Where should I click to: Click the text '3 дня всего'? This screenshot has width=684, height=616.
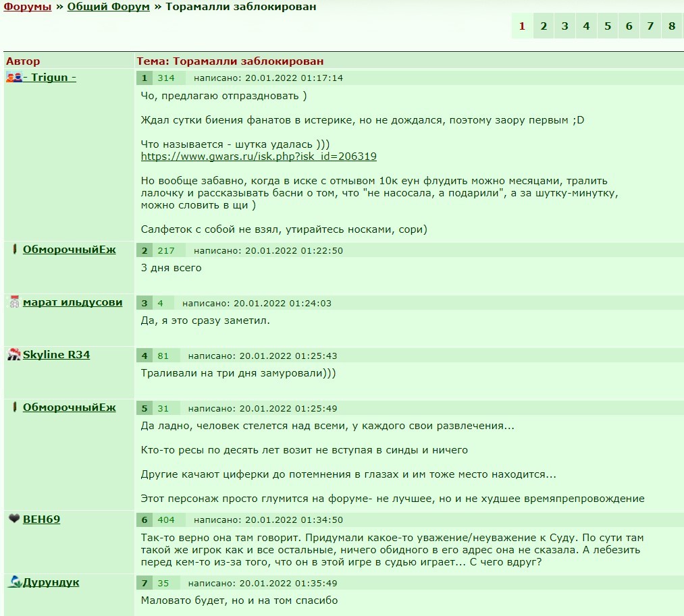(171, 268)
